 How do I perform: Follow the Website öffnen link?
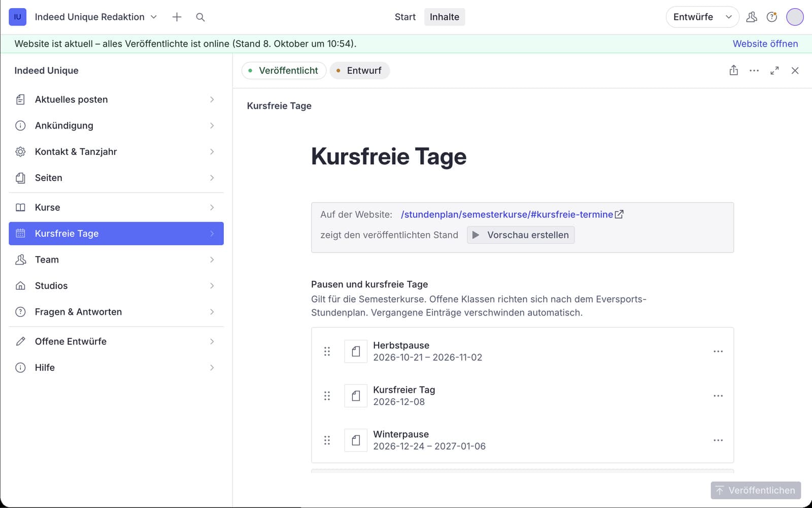pyautogui.click(x=765, y=44)
